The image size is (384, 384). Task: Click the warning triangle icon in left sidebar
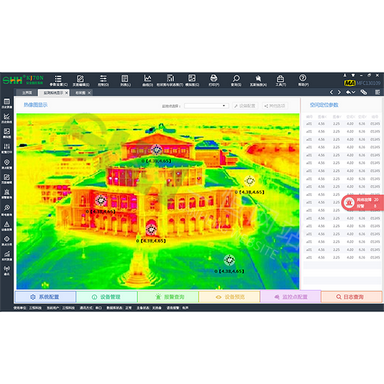coord(7,224)
